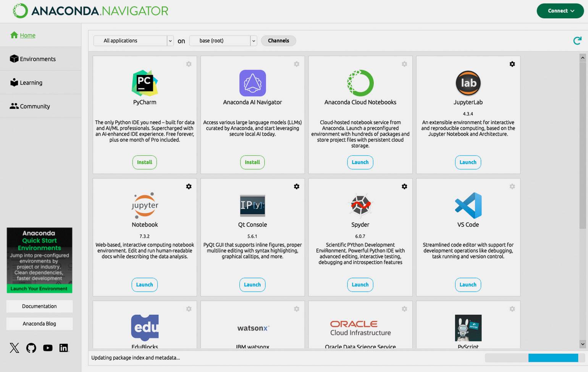Install the Anaconda AI Navigator app
This screenshot has width=588, height=372.
[x=252, y=162]
